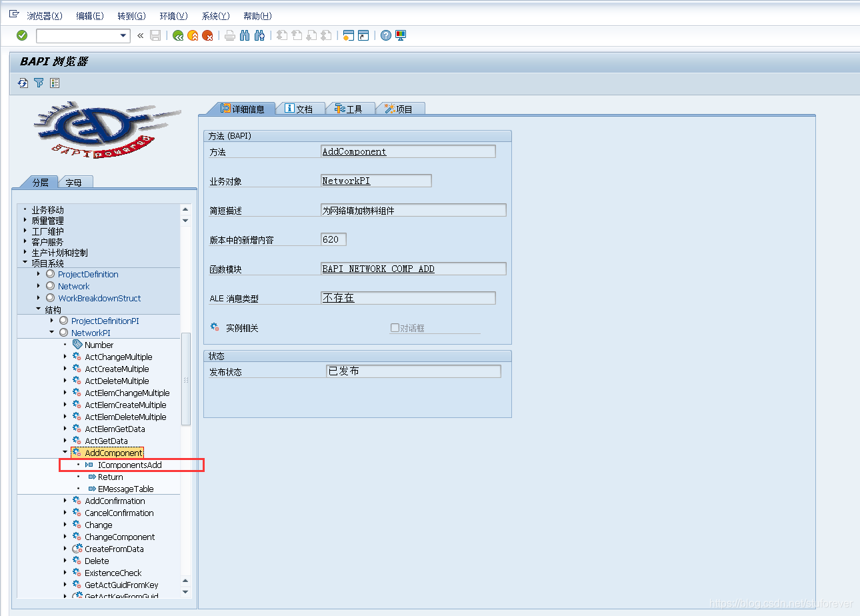This screenshot has height=616, width=860.
Task: Collapse command field using double chevron
Action: pyautogui.click(x=140, y=35)
